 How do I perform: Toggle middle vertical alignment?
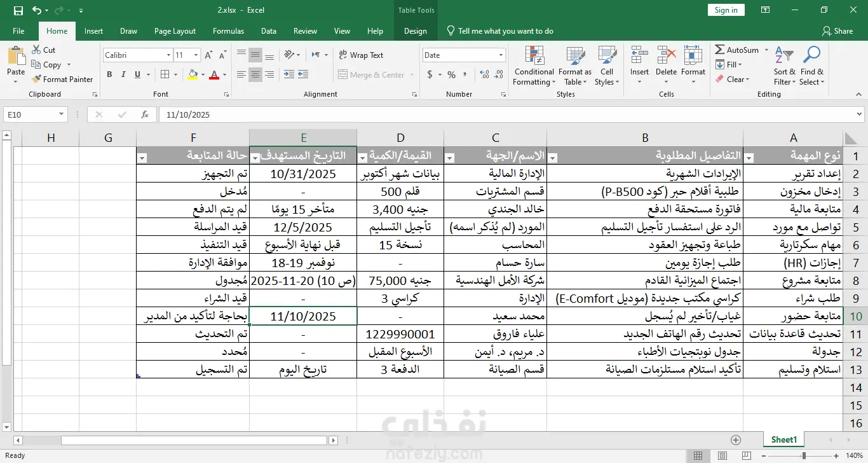255,55
